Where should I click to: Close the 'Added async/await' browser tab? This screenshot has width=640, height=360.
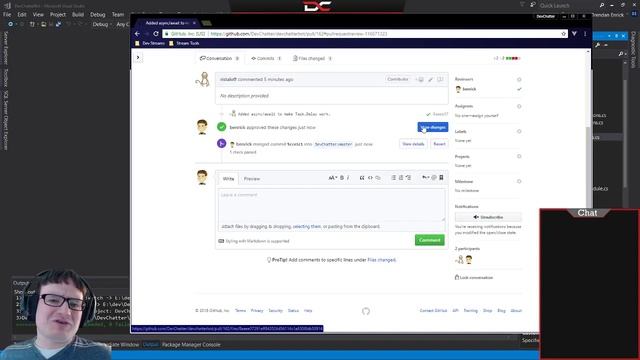pos(194,23)
